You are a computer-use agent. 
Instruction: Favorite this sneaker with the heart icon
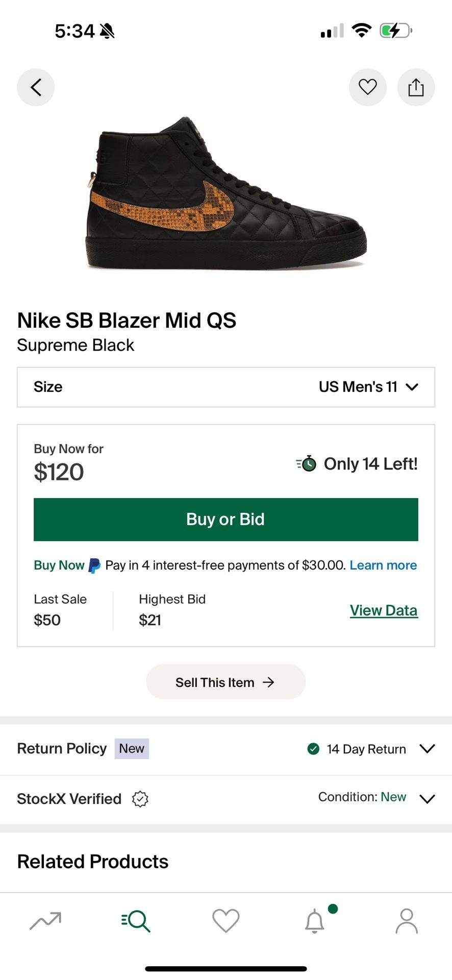(368, 87)
